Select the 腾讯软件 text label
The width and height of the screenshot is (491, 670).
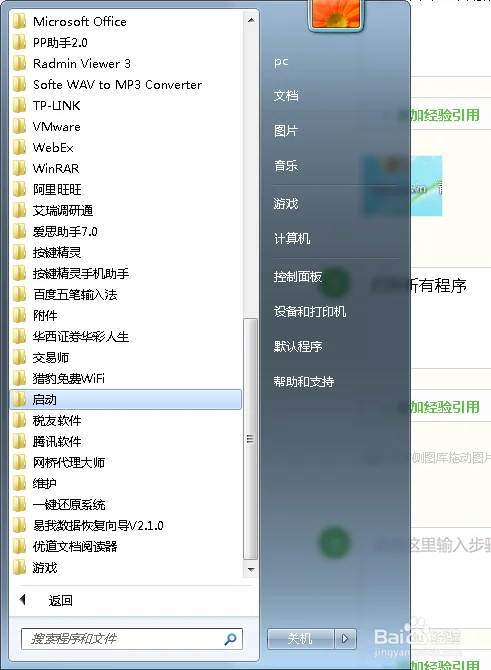(x=57, y=441)
